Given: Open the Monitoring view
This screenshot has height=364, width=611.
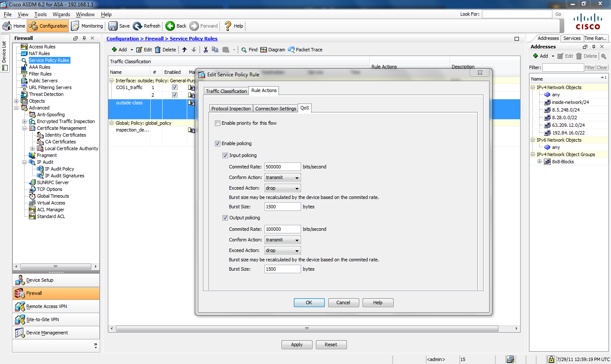Looking at the screenshot, I should point(87,26).
